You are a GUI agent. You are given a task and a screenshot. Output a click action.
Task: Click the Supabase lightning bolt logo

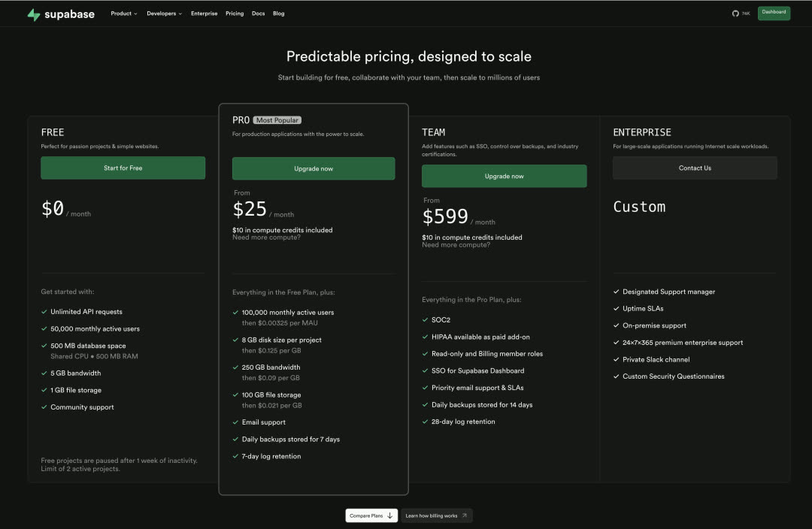[33, 13]
